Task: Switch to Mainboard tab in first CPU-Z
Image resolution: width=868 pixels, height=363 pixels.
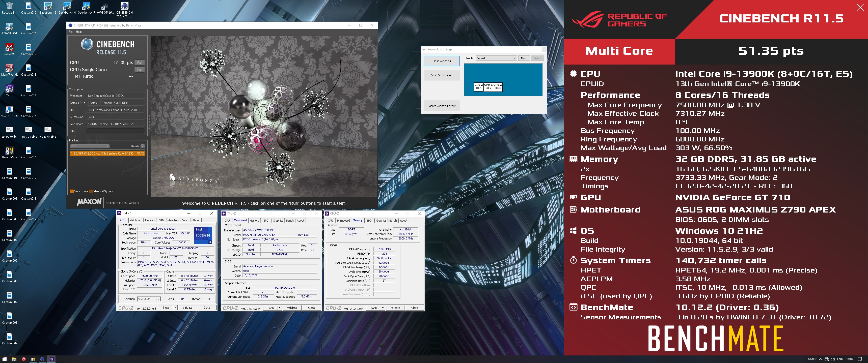Action: tap(136, 220)
